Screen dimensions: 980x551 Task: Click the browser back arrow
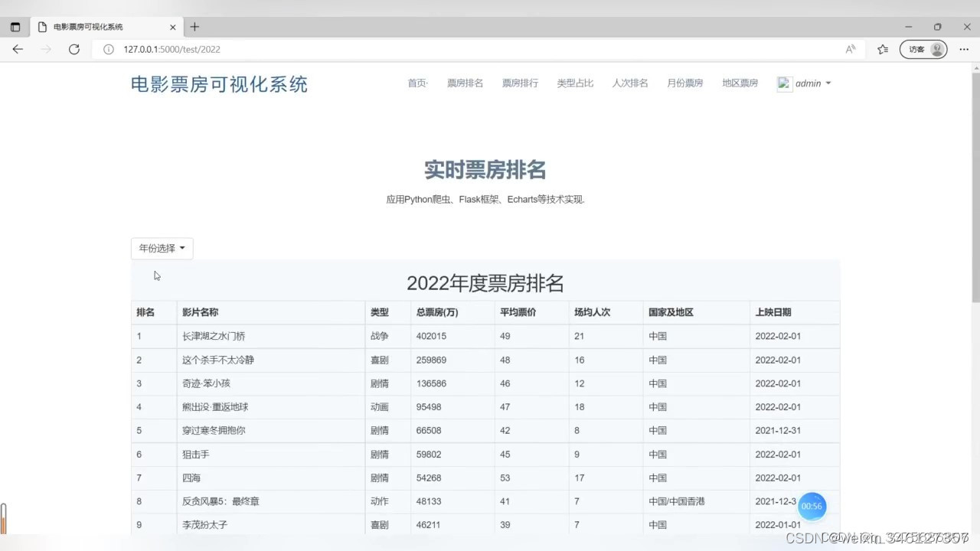pyautogui.click(x=18, y=49)
